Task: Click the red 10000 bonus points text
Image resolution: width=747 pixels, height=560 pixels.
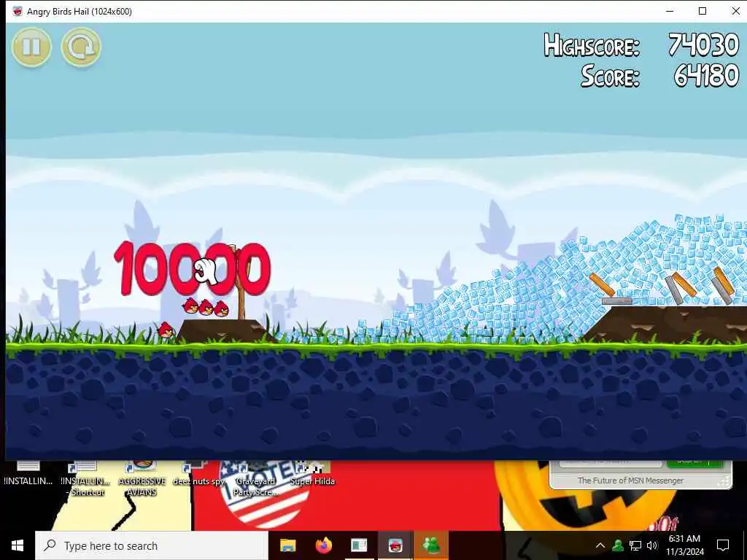Action: pos(193,269)
